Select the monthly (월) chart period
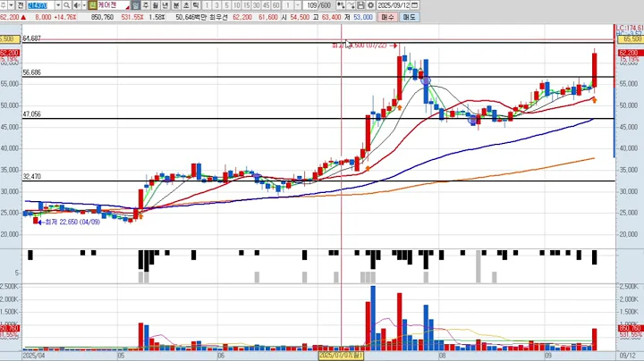644x361 pixels. click(x=156, y=5)
